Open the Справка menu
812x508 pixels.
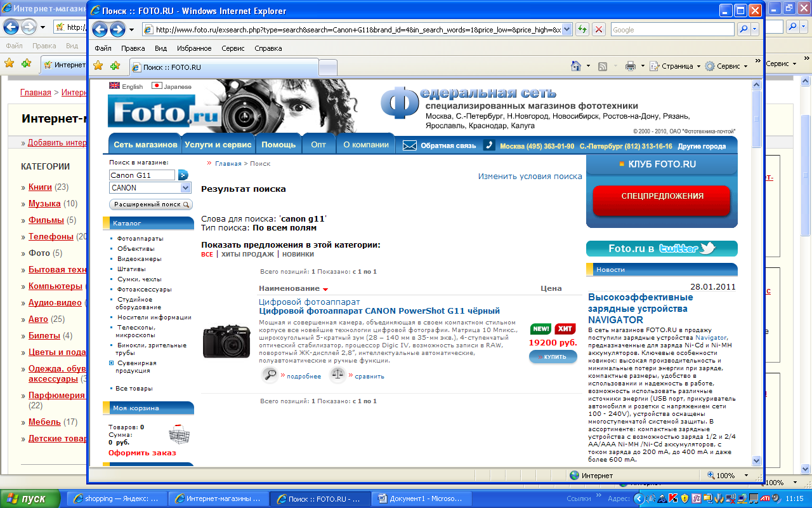click(268, 48)
